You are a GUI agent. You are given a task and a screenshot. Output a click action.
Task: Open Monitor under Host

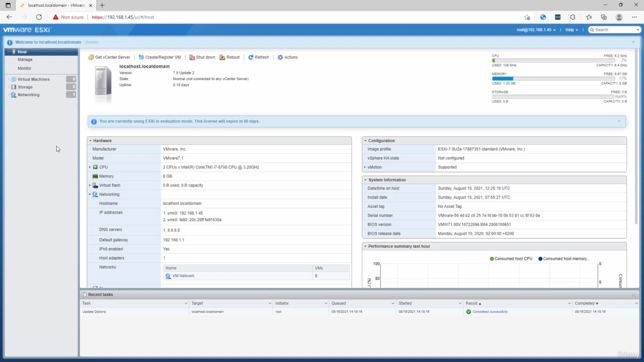click(x=24, y=68)
